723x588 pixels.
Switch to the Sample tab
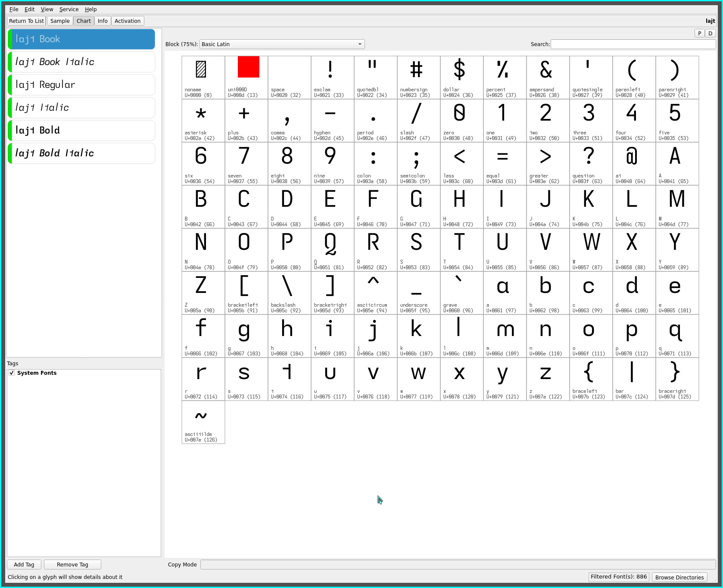tap(60, 21)
